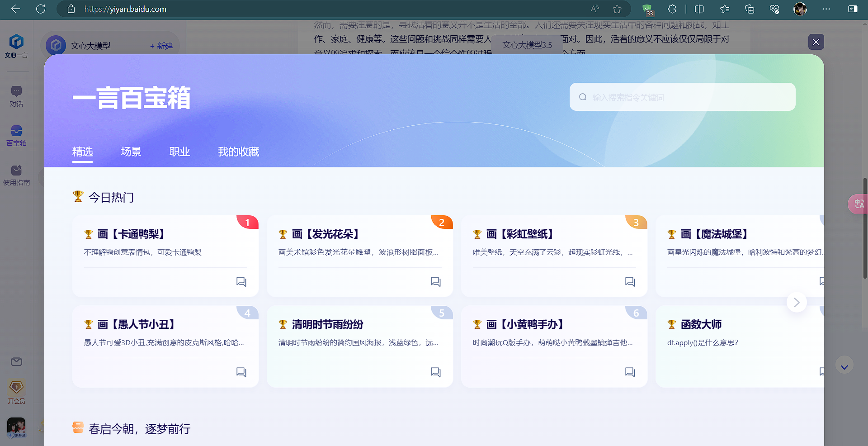Close the 一言百宝箱 dialog

pyautogui.click(x=816, y=42)
